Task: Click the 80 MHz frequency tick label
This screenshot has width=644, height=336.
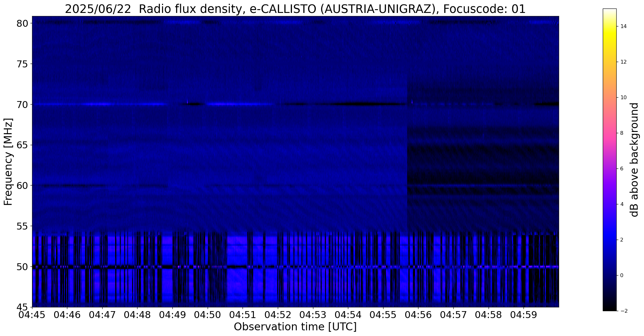Action: coord(22,23)
